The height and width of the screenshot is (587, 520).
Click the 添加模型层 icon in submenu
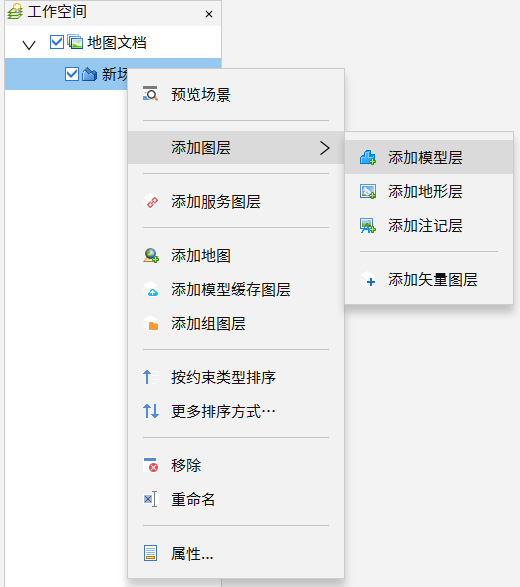[368, 157]
